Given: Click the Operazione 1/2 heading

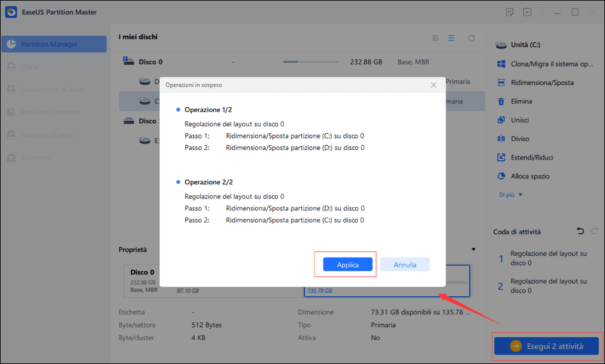Looking at the screenshot, I should [208, 110].
